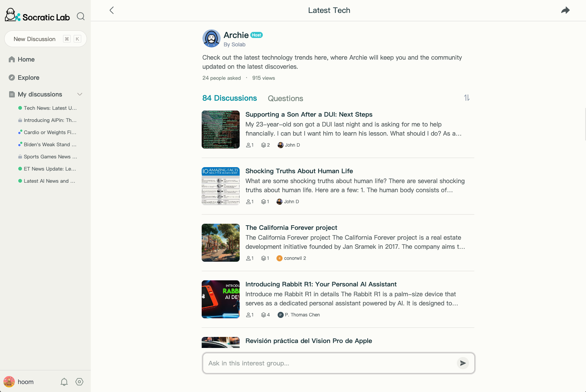This screenshot has width=586, height=392.
Task: Open 'ET News Update: Le...' discussion
Action: [47, 169]
